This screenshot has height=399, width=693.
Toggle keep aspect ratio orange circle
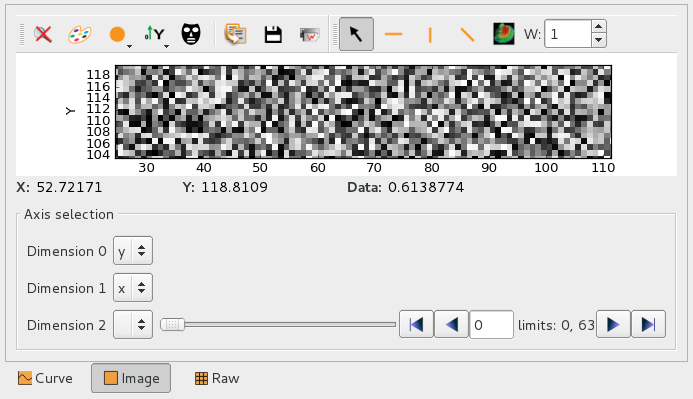click(117, 34)
